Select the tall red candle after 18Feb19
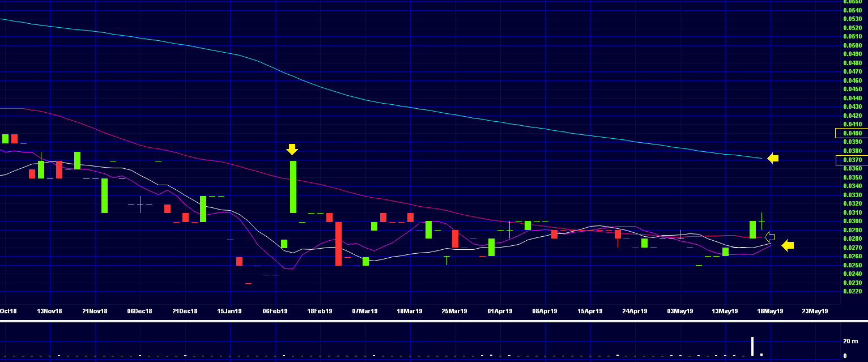The height and width of the screenshot is (362, 868). (338, 244)
